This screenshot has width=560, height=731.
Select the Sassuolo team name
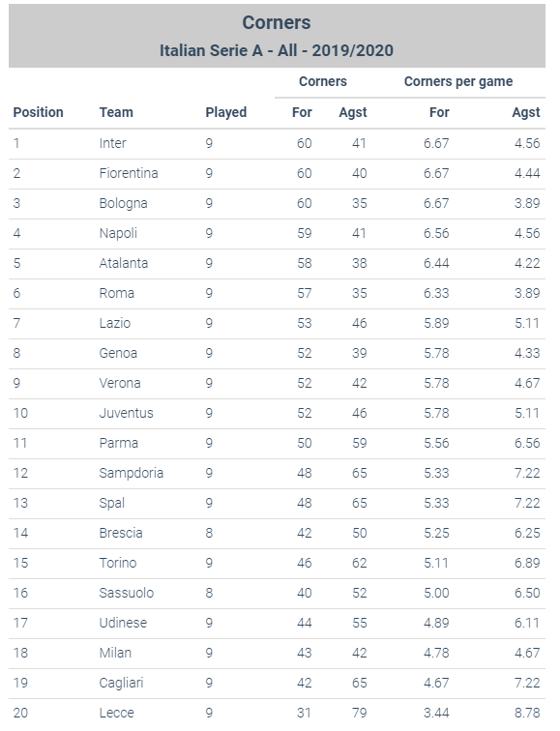(126, 593)
